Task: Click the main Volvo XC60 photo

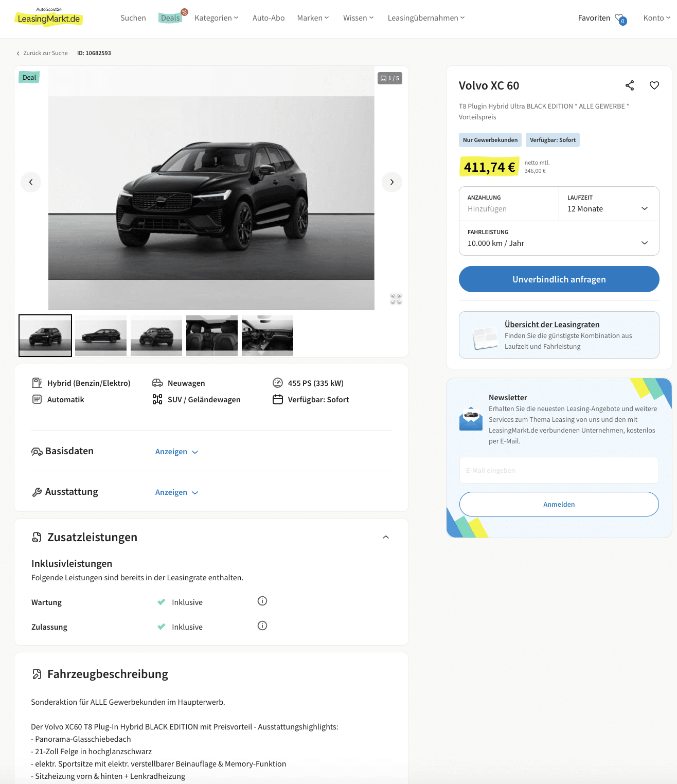Action: [211, 188]
